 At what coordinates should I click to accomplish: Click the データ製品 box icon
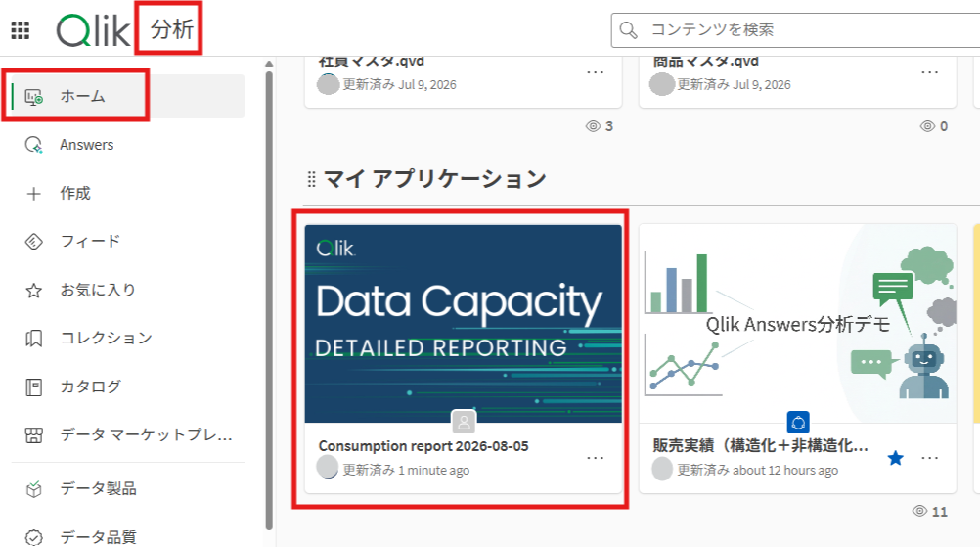tap(34, 489)
